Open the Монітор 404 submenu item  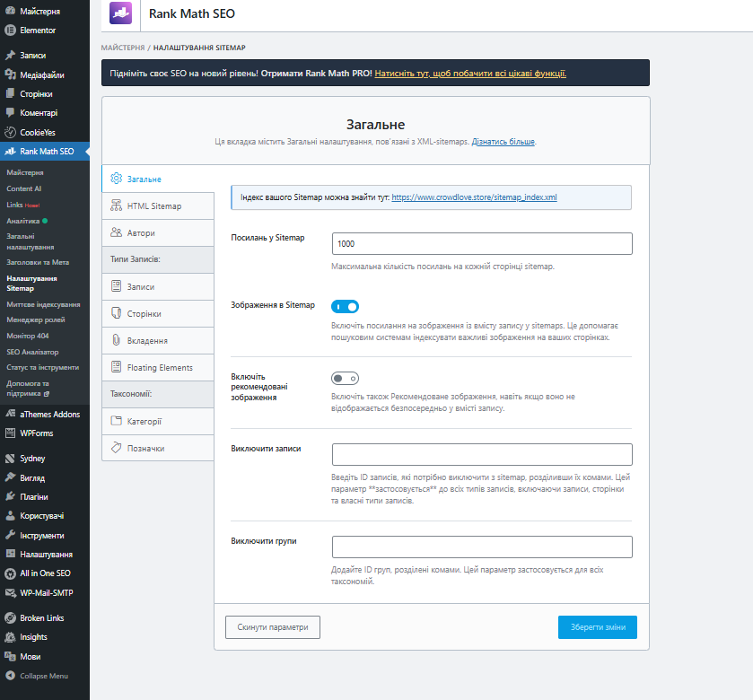click(27, 336)
